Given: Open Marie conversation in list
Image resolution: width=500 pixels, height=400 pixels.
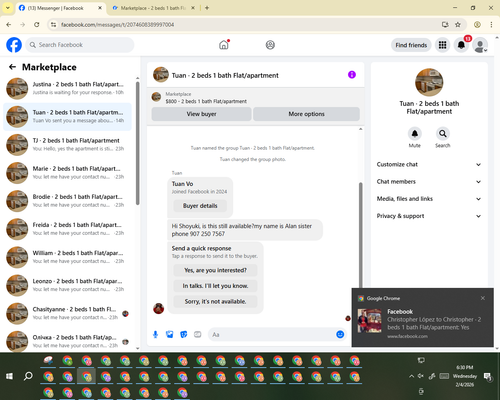Looking at the screenshot, I should pyautogui.click(x=68, y=173).
